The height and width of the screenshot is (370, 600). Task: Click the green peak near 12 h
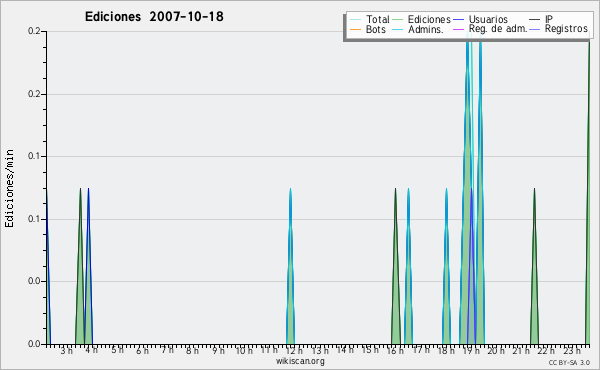[290, 268]
